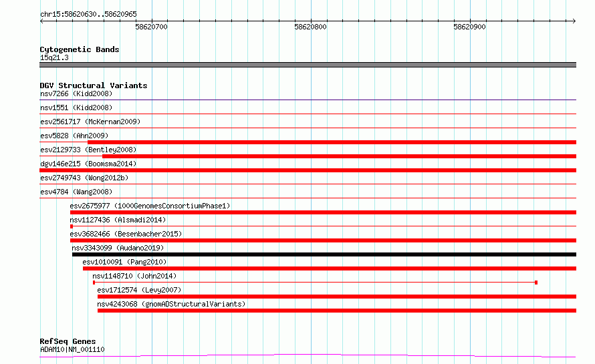Click the right red end marker of nsv1148710

point(536,283)
